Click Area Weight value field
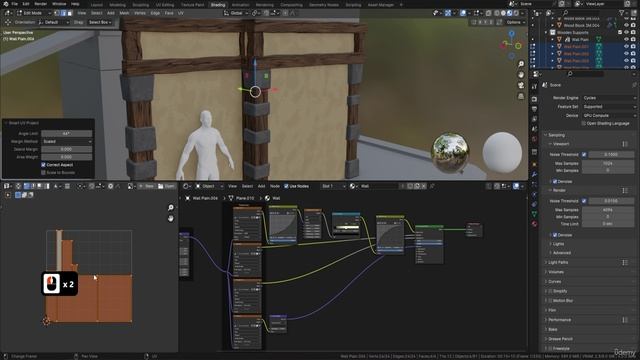This screenshot has height=360, width=640. [67, 157]
